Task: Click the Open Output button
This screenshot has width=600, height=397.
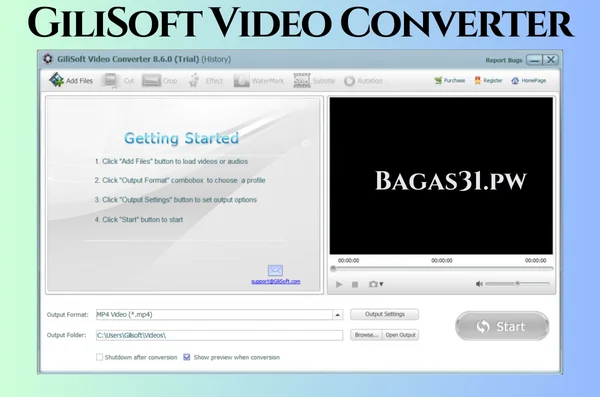Action: pos(400,335)
